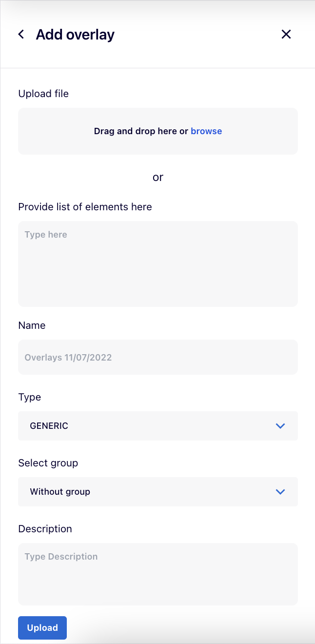
Task: Click the Name field label
Action: coord(32,325)
